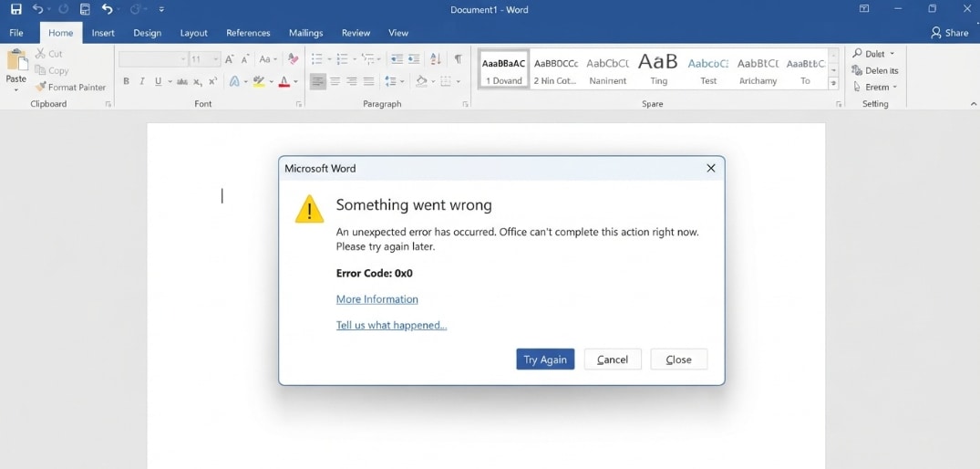Switch to the Design tab
The height and width of the screenshot is (469, 980).
pos(148,33)
